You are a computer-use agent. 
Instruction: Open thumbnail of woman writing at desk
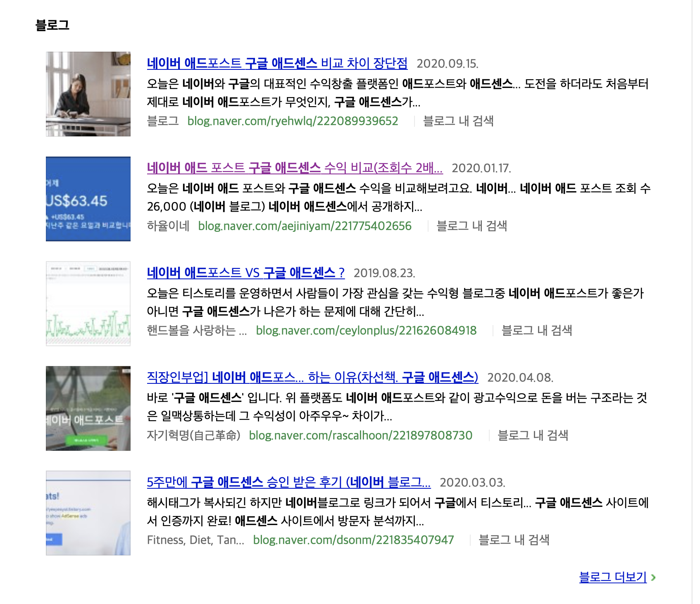[88, 94]
